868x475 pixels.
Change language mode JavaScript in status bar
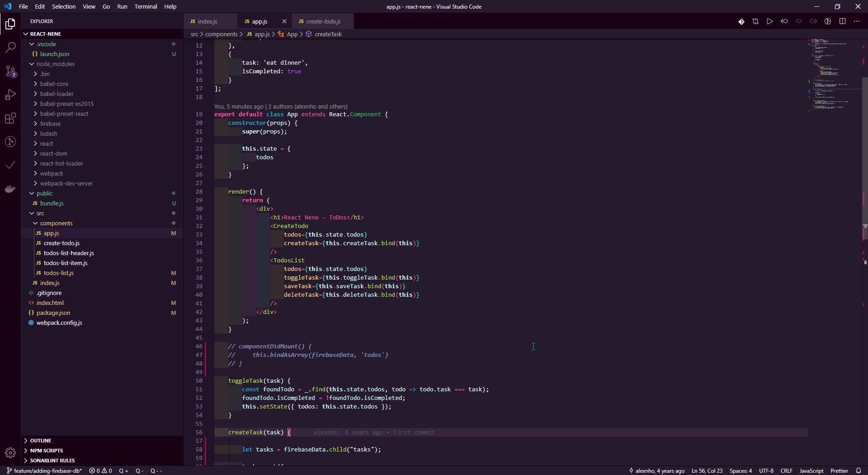coord(811,470)
